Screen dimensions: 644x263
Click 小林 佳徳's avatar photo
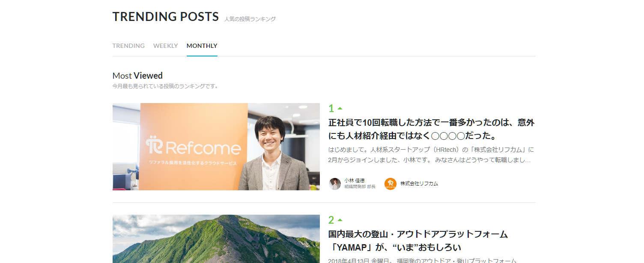[335, 184]
